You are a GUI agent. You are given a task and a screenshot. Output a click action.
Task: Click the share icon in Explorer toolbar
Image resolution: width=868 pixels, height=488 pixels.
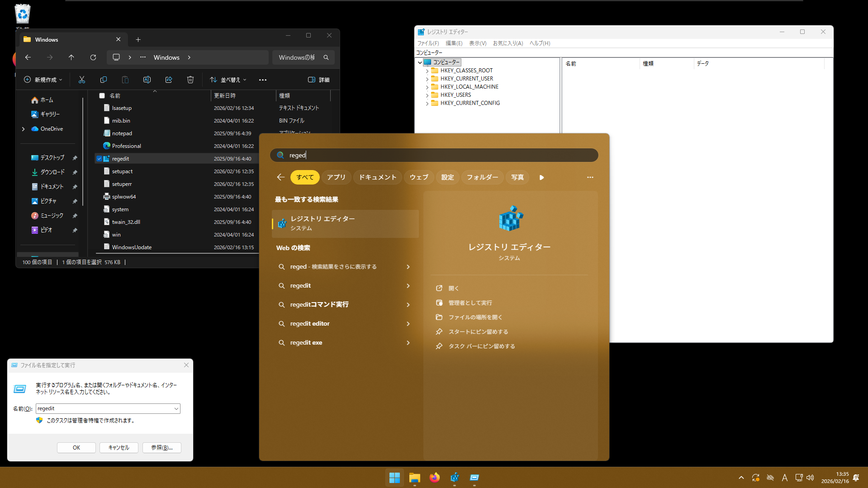(169, 80)
